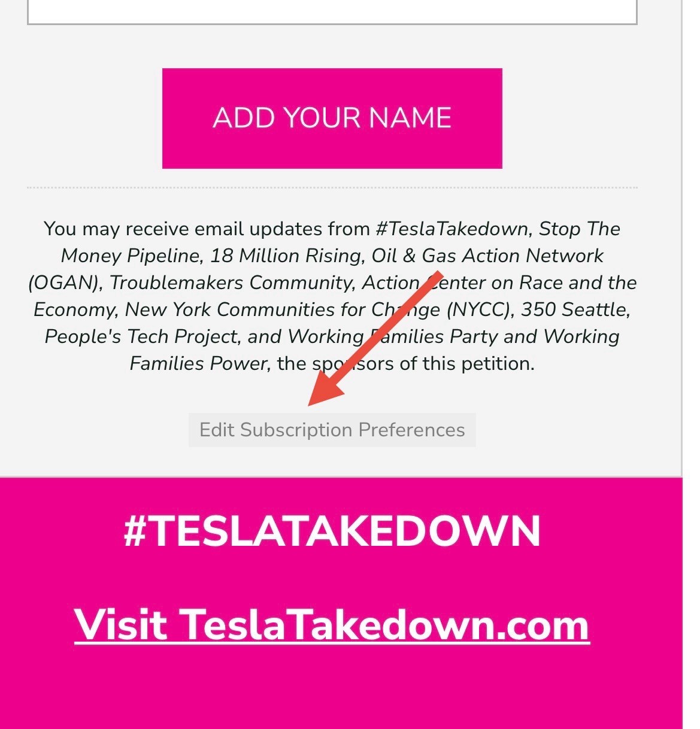Click the italic #TeslaTakedown sponsor name
Image resolution: width=700 pixels, height=729 pixels.
pos(452,229)
